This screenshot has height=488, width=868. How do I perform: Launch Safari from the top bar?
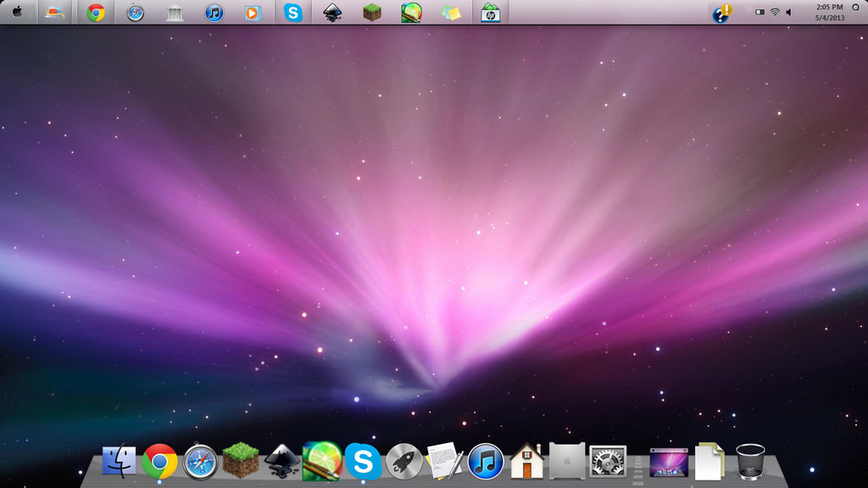135,12
